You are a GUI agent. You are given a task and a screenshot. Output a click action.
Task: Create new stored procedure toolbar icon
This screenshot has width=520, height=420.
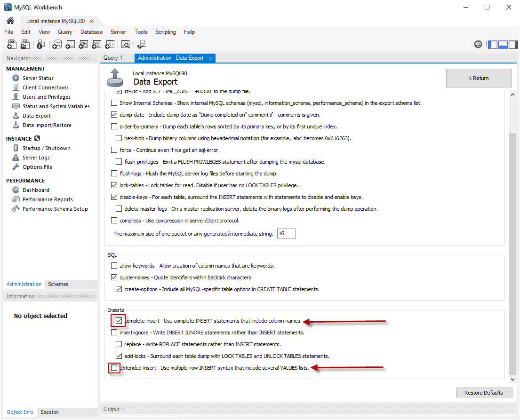96,44
